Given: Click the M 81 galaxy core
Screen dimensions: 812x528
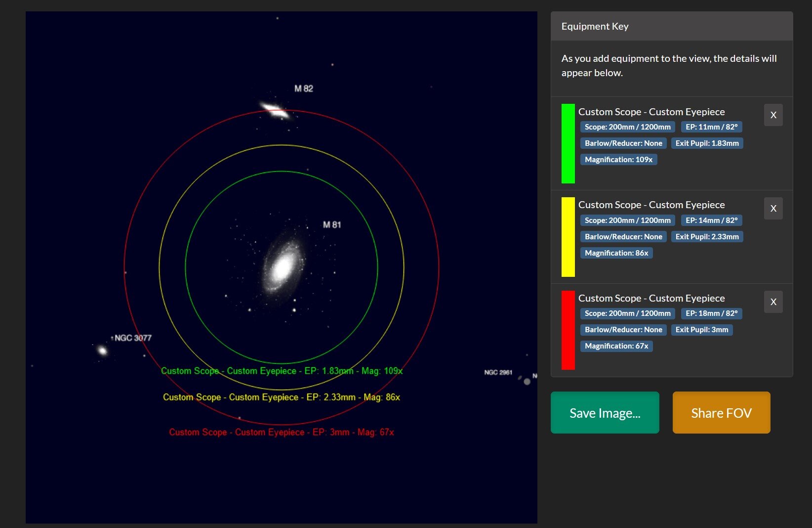Looking at the screenshot, I should (283, 267).
